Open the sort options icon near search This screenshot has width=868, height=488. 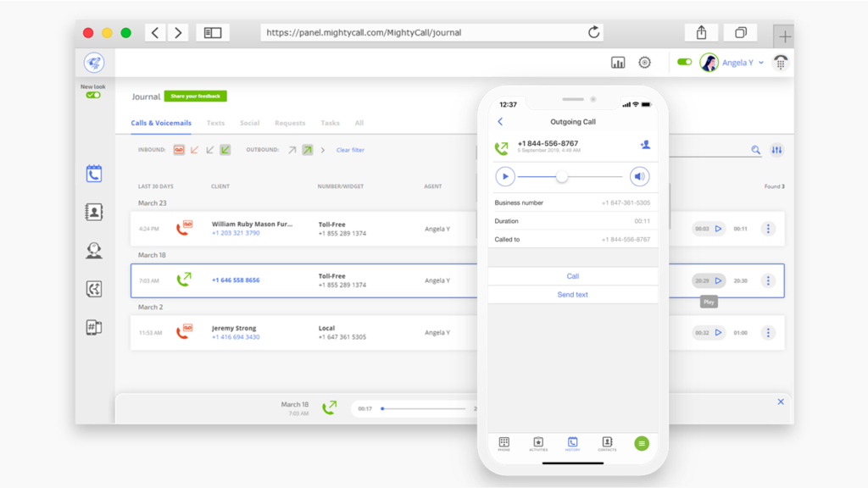coord(777,149)
